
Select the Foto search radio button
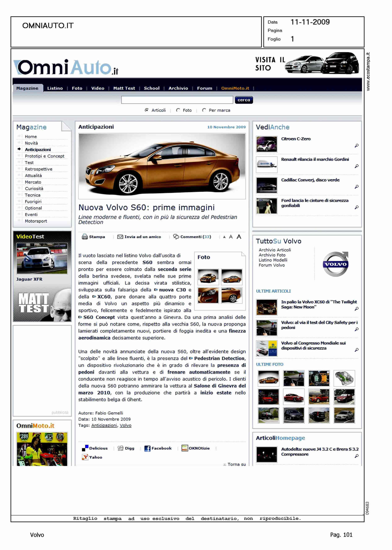tap(178, 110)
